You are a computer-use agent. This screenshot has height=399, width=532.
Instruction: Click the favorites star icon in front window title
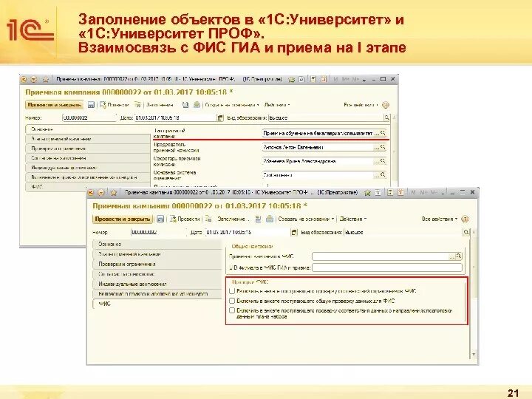114,193
